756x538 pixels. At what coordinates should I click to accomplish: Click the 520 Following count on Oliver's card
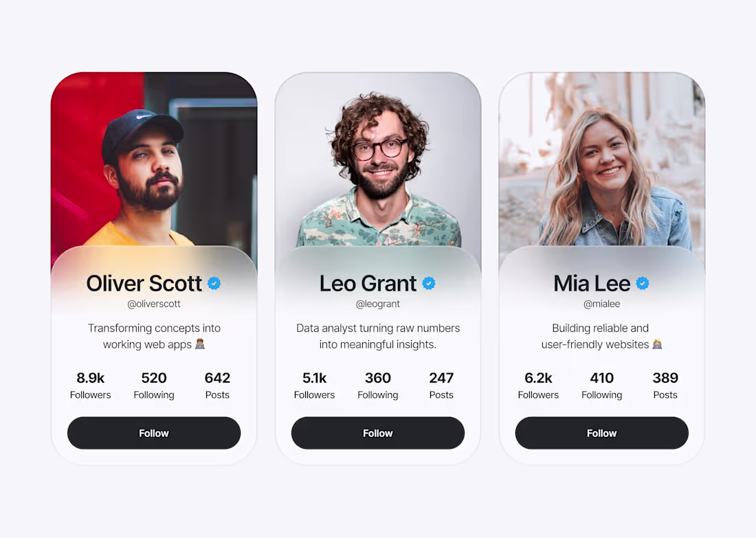(153, 385)
